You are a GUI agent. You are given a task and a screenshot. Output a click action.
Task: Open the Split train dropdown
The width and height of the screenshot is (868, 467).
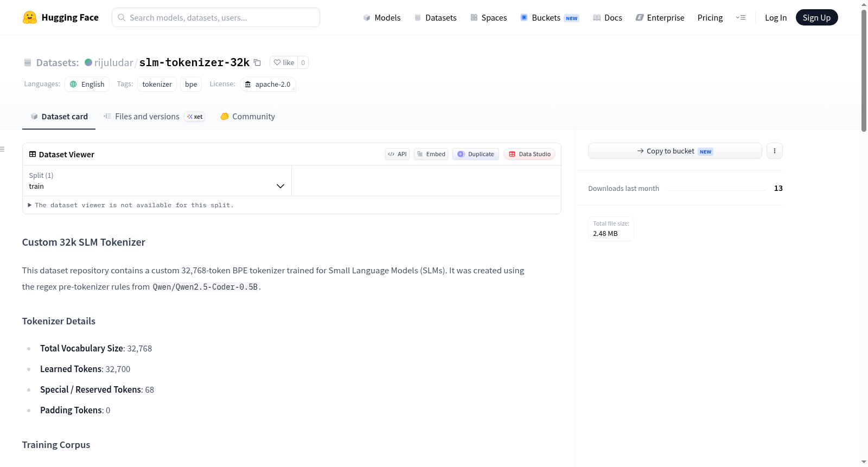pyautogui.click(x=157, y=181)
